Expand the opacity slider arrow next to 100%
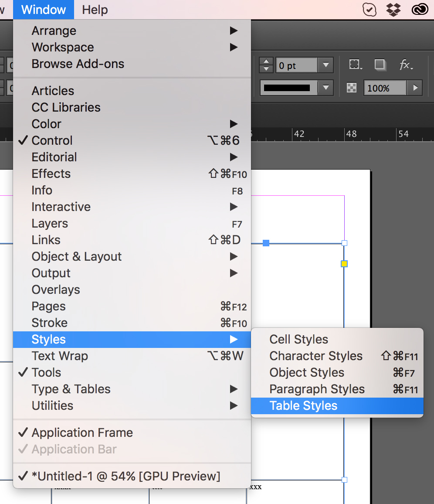The image size is (434, 504). (415, 88)
